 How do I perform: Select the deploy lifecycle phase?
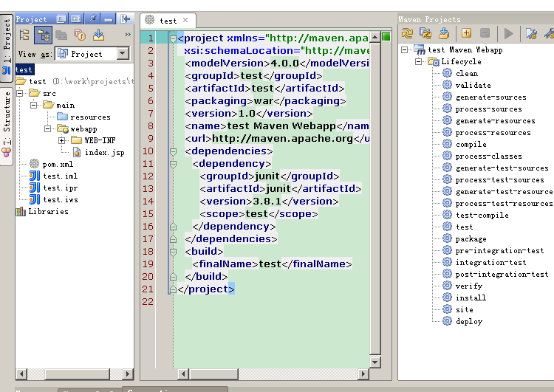pyautogui.click(x=462, y=321)
